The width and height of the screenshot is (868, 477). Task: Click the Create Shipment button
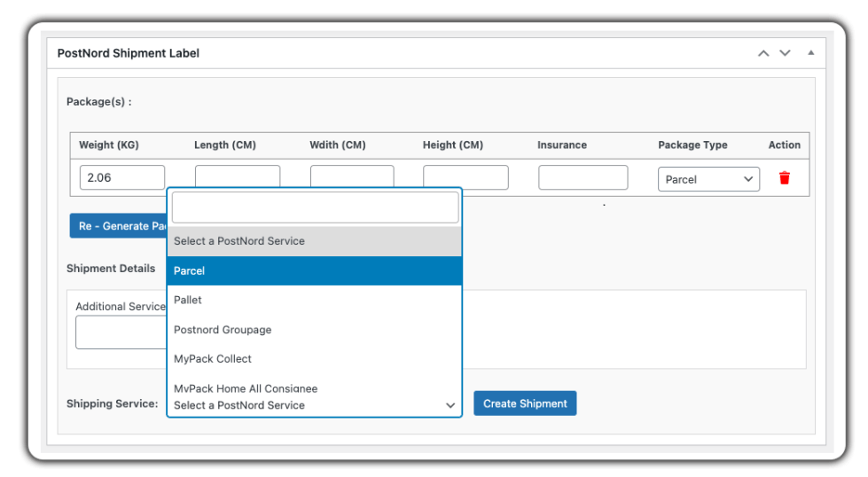point(525,403)
